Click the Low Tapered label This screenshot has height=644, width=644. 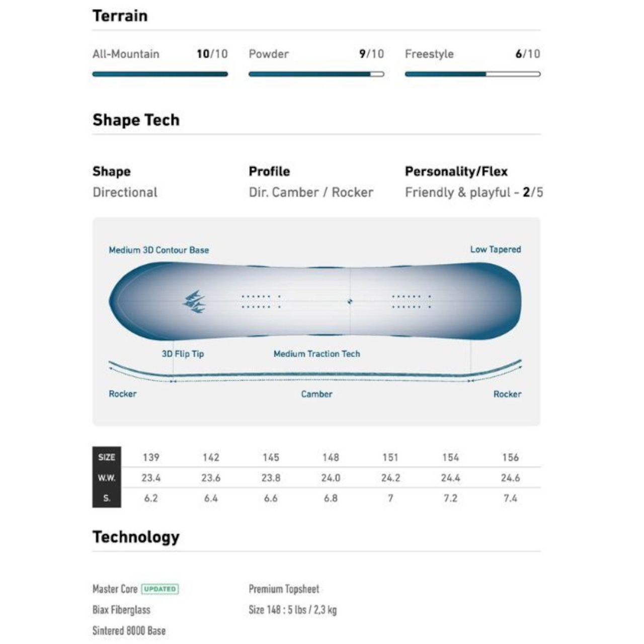click(495, 250)
